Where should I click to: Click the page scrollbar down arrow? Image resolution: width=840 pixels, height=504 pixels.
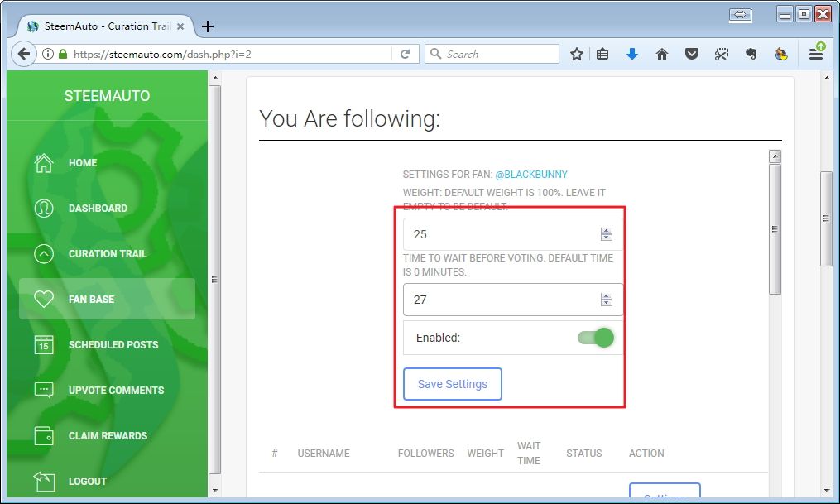click(x=826, y=491)
